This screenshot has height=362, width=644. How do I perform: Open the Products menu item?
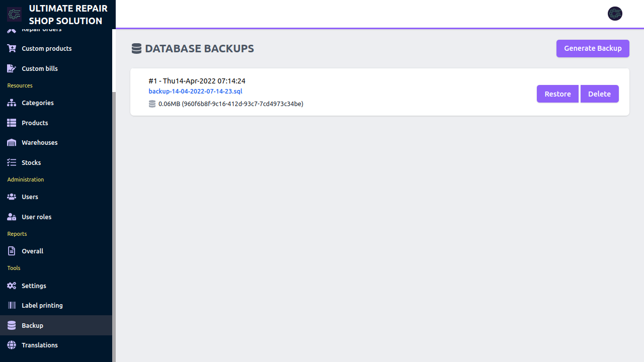coord(35,123)
